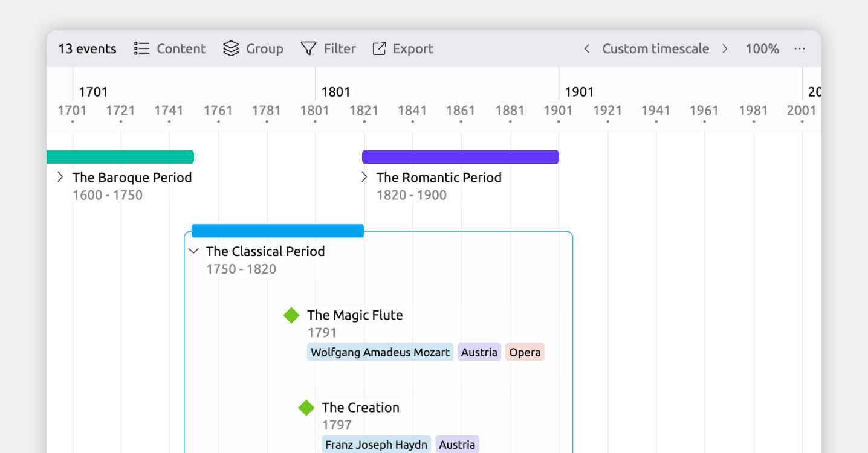868x453 pixels.
Task: Click the 13 events counter
Action: click(x=87, y=49)
